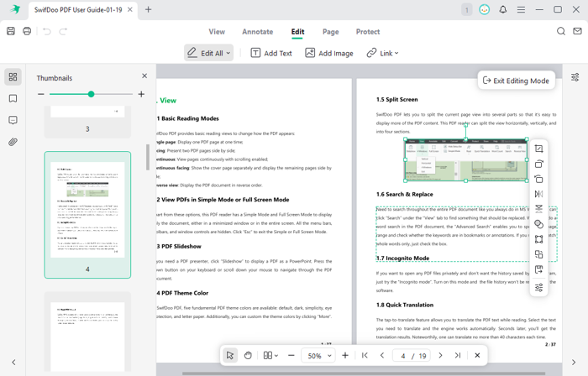This screenshot has height=376, width=588.
Task: Click the current page number field
Action: (403, 356)
